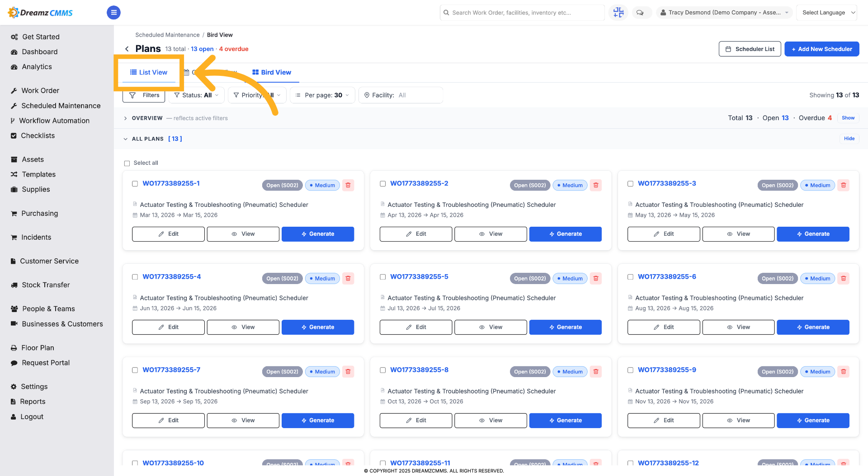Image resolution: width=868 pixels, height=476 pixels.
Task: View plan WO1773389255-9
Action: (738, 420)
